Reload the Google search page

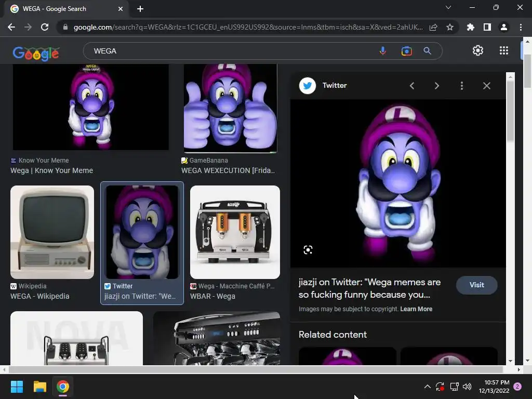tap(45, 27)
